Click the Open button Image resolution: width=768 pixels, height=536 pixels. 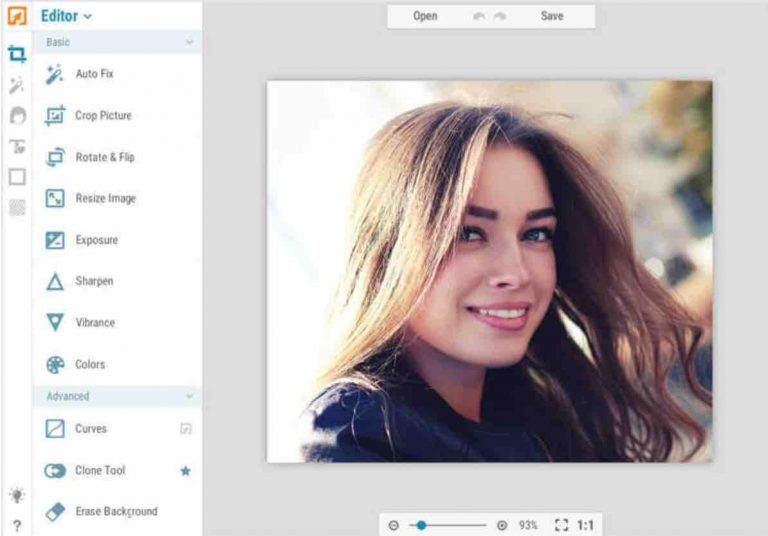tap(425, 16)
